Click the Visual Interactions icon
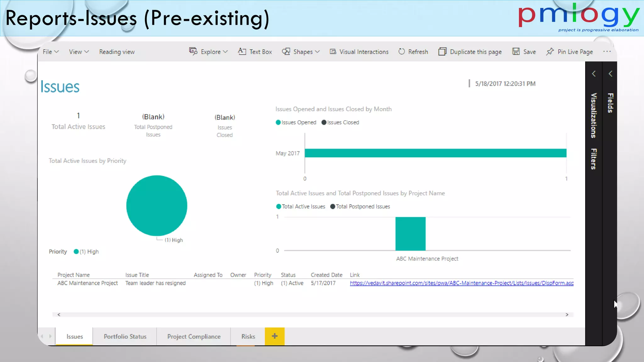 pos(333,52)
